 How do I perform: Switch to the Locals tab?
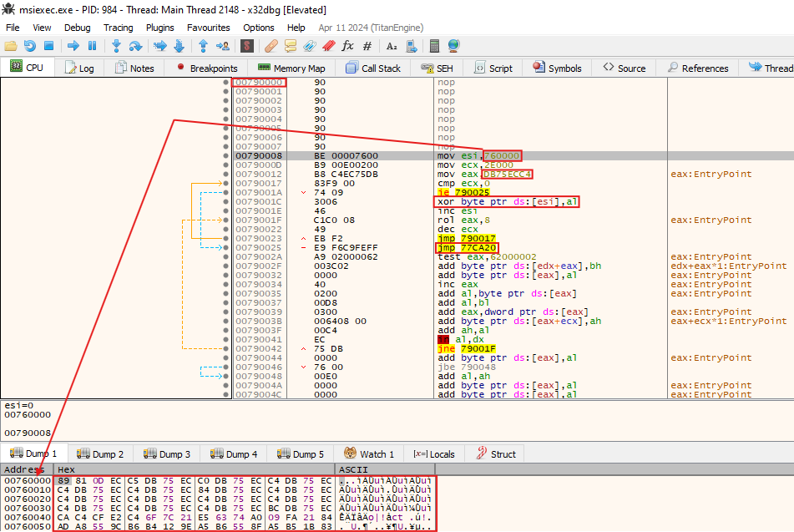(x=434, y=454)
